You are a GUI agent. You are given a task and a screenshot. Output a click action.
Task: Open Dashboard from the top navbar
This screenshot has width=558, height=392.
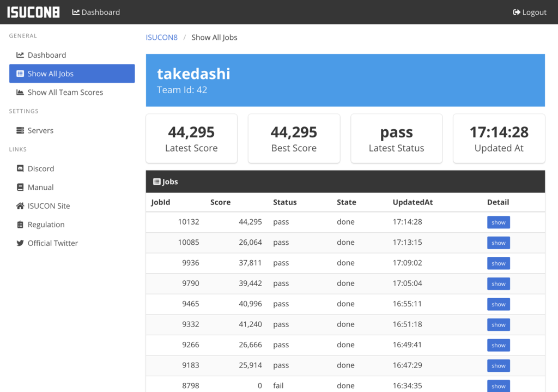pyautogui.click(x=96, y=12)
